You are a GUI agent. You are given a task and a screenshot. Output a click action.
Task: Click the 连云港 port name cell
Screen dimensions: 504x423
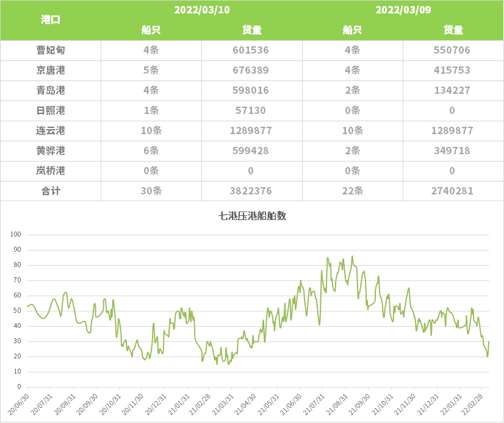(x=51, y=131)
